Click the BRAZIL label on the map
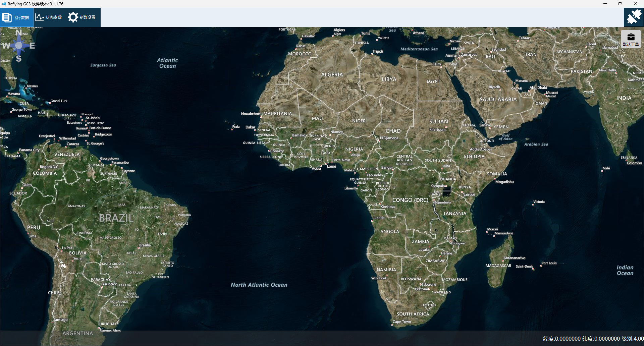Image resolution: width=644 pixels, height=346 pixels. click(x=116, y=218)
